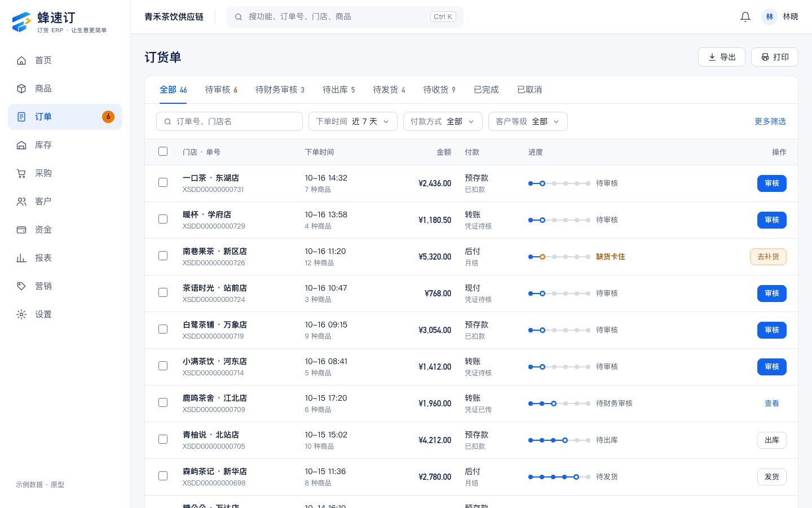Expand the 付款方式 filter dropdown

(x=443, y=121)
